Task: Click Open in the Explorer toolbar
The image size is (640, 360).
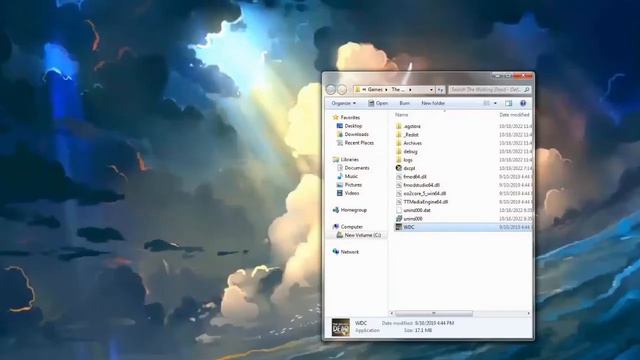Action: (x=378, y=103)
